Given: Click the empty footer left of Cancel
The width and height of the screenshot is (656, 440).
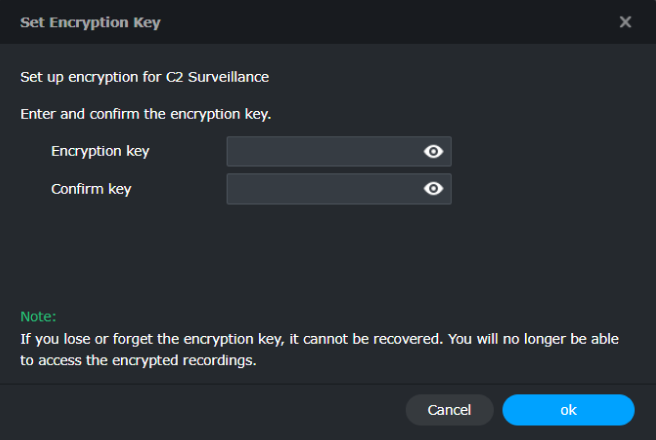Looking at the screenshot, I should (200, 410).
